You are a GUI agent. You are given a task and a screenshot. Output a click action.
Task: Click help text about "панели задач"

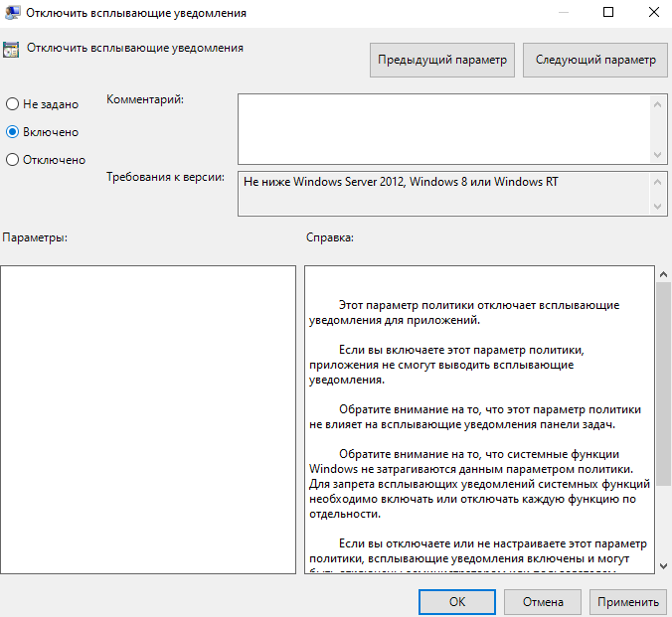coord(475,417)
